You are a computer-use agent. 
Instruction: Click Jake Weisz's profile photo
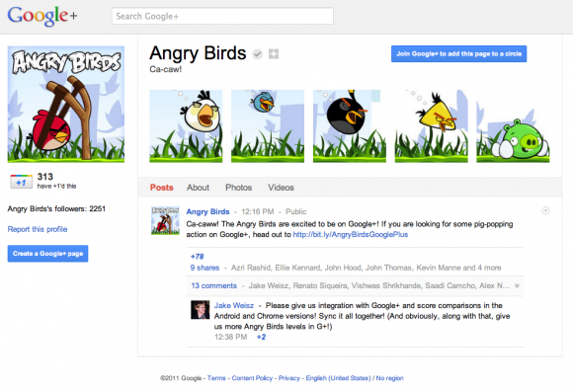click(x=200, y=310)
